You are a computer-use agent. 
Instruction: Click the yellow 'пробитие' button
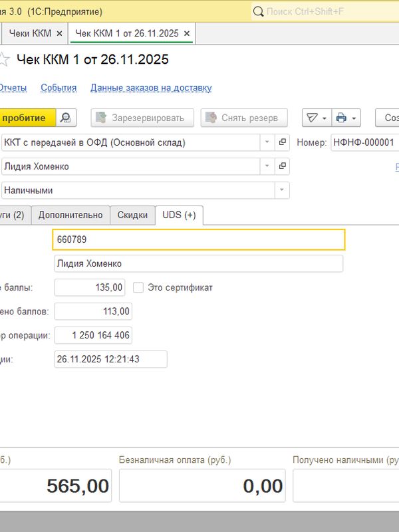click(x=27, y=118)
